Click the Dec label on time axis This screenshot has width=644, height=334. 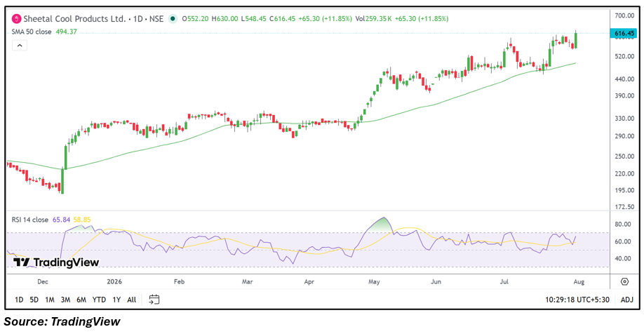43,281
